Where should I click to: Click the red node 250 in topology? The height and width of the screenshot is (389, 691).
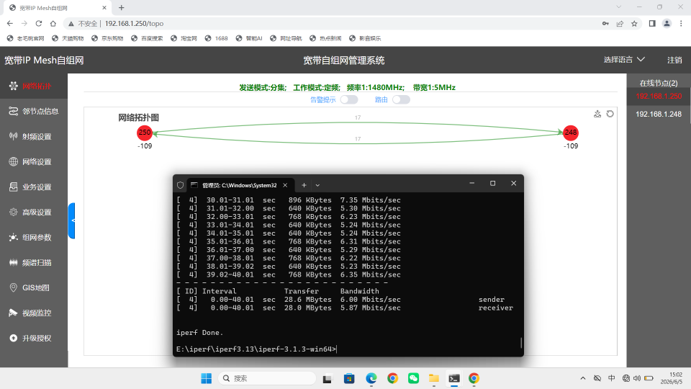tap(145, 132)
